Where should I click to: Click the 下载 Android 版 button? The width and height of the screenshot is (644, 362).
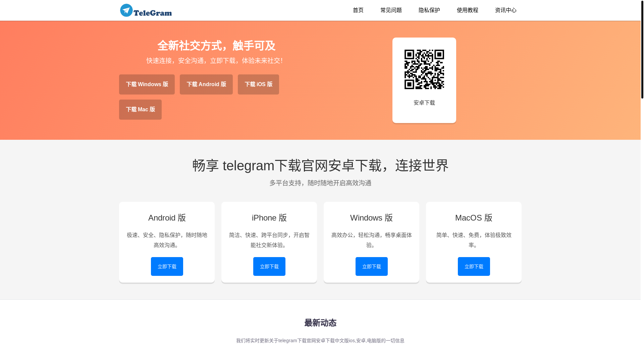point(206,84)
